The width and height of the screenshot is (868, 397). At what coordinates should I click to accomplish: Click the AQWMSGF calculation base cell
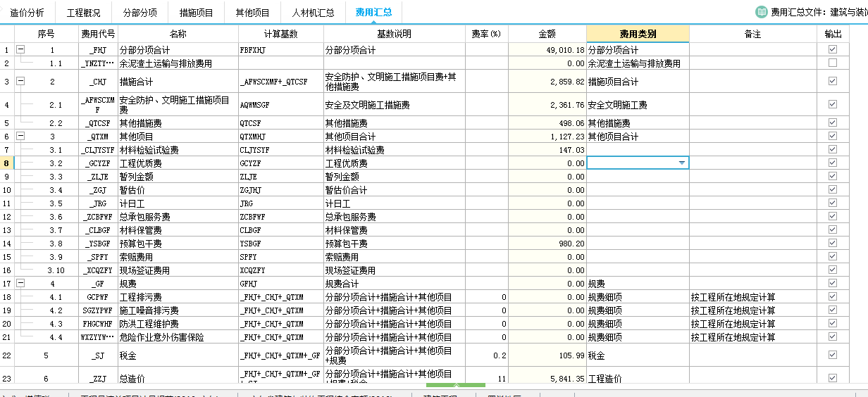[280, 105]
